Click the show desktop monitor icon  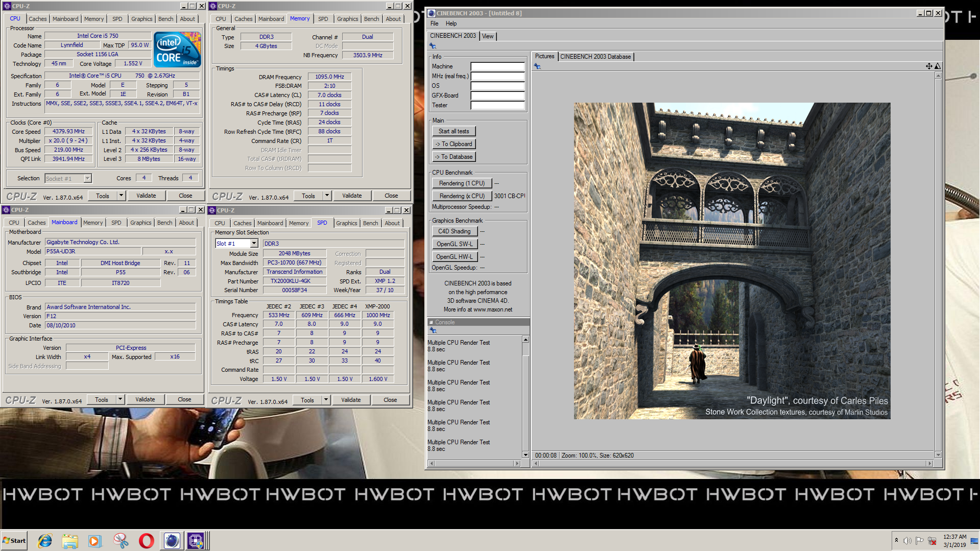[x=974, y=540]
